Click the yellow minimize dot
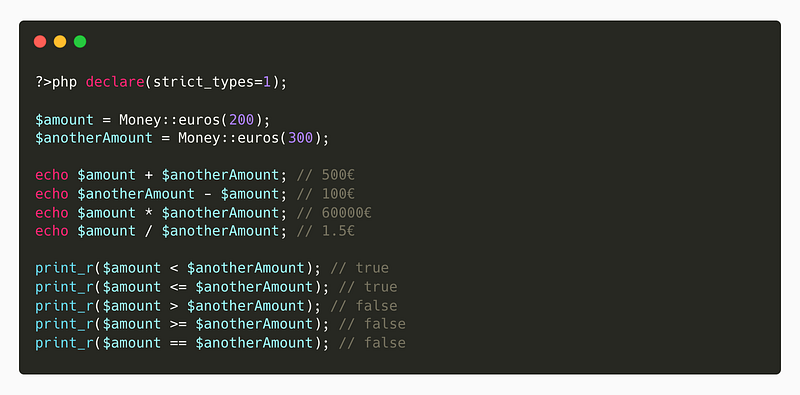 coord(60,41)
